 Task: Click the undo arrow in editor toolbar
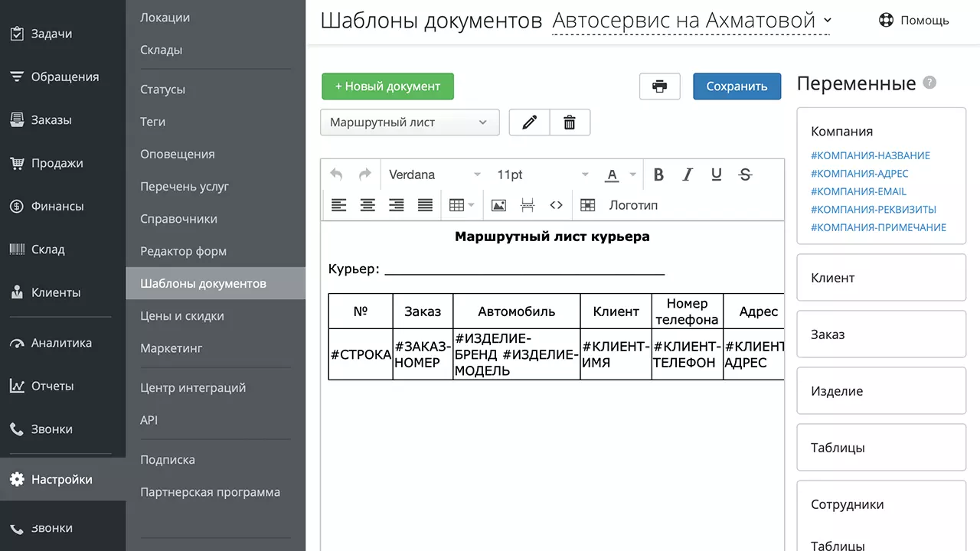(x=336, y=174)
